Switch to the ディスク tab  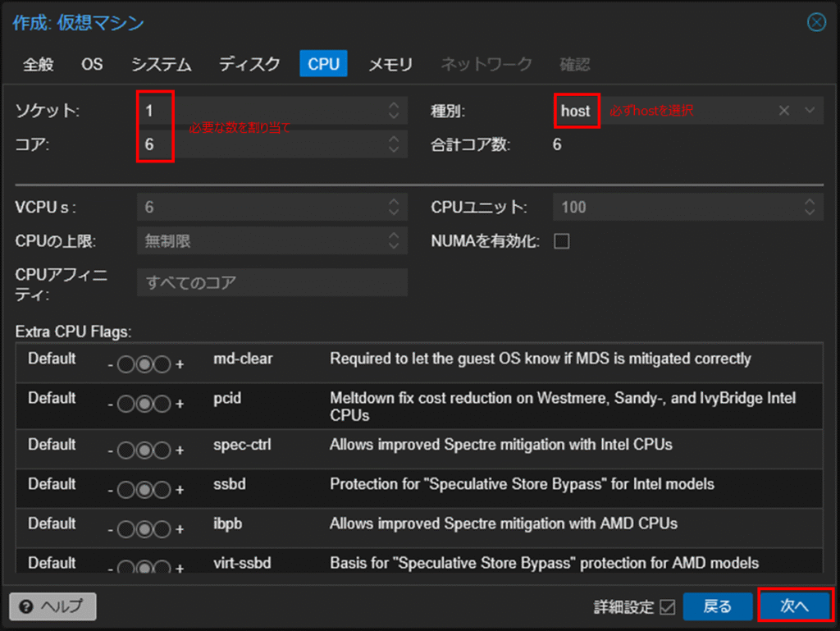pyautogui.click(x=249, y=64)
